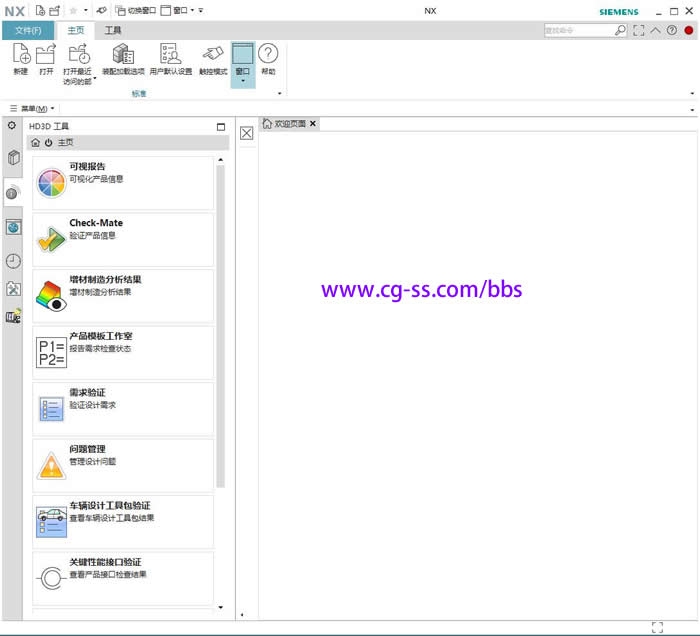Toggle 触控模式 touch mode
The width and height of the screenshot is (700, 636).
coord(213,56)
